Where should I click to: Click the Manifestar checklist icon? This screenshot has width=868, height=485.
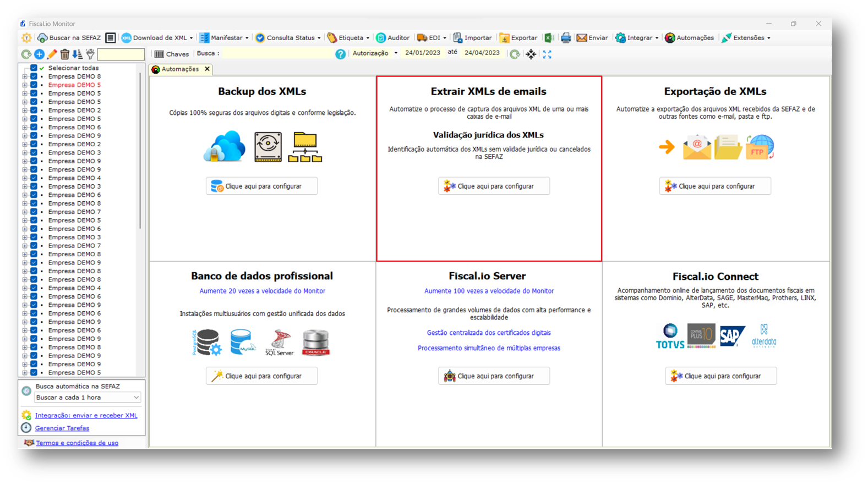(x=204, y=38)
